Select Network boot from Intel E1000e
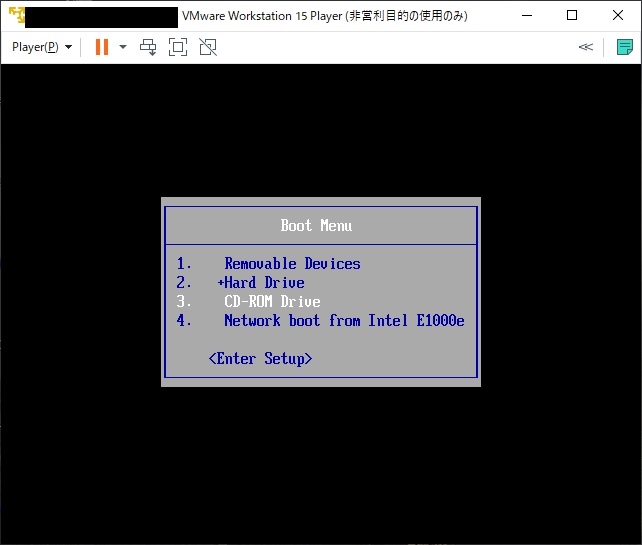The width and height of the screenshot is (642, 545). (344, 321)
